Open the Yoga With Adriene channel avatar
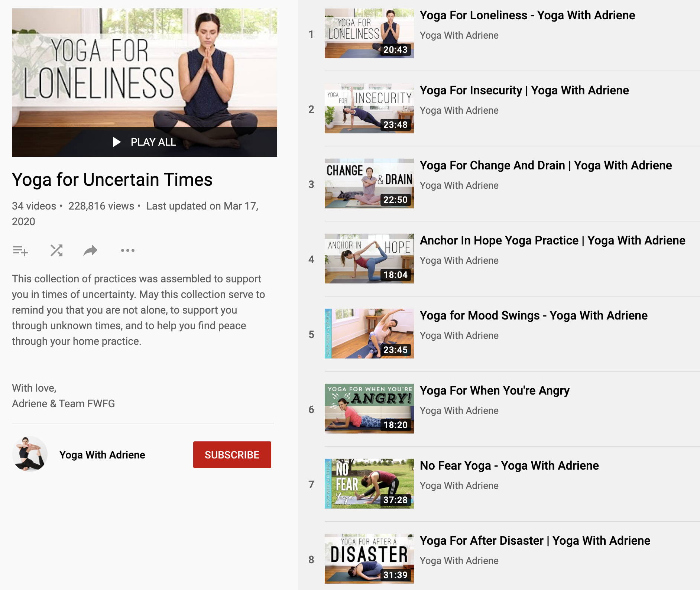The width and height of the screenshot is (700, 590). (30, 454)
